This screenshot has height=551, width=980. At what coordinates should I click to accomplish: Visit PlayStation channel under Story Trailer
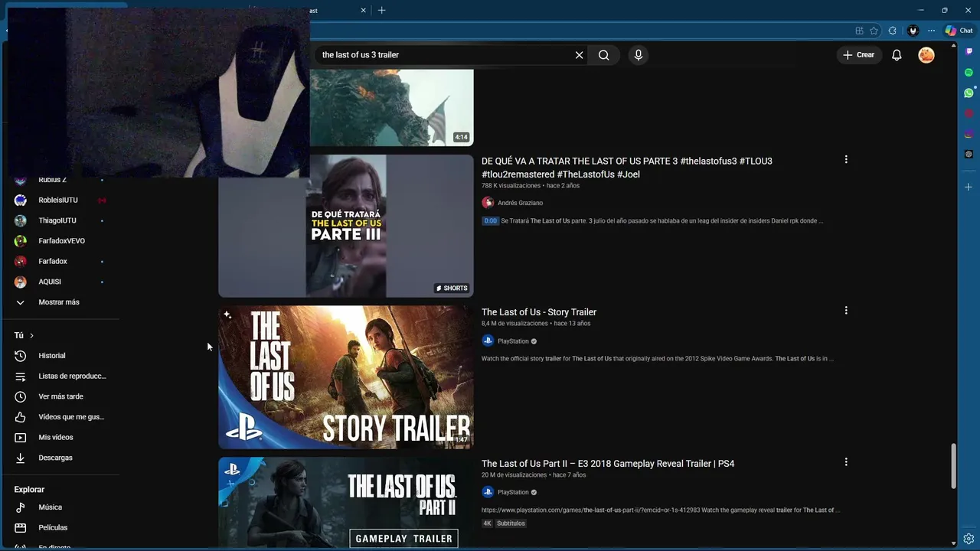[x=513, y=341]
